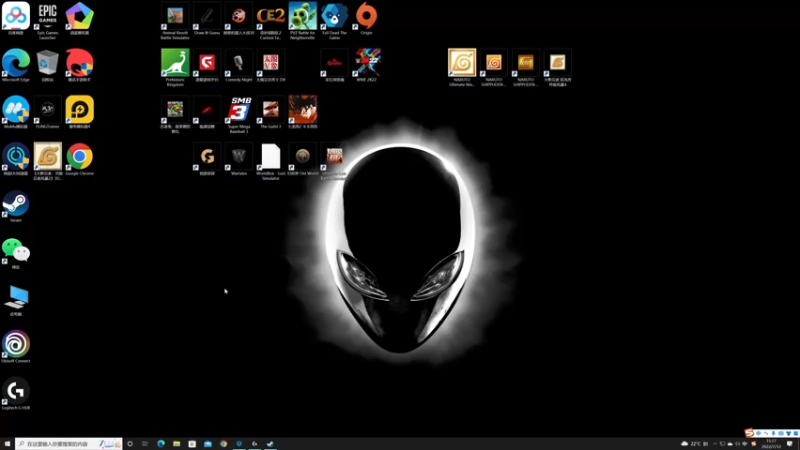Screen dimensions: 800x450
Task: Open PvZ Battle for Neighborville shortcut
Action: (303, 21)
